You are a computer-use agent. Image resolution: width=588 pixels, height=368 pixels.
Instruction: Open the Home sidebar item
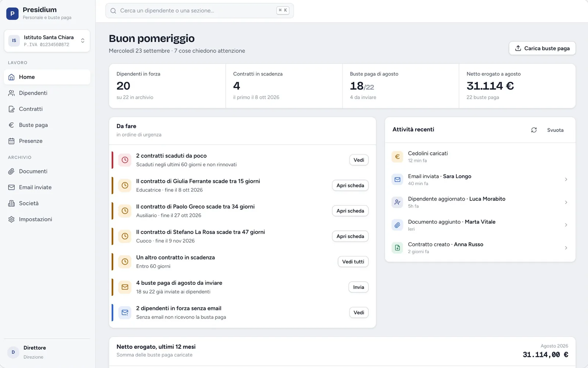click(47, 77)
